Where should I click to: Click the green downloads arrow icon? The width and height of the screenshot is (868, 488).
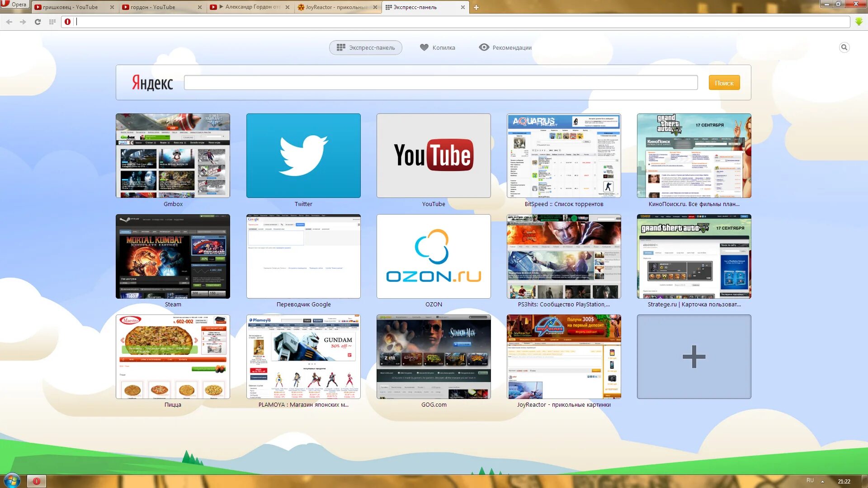[x=859, y=22]
